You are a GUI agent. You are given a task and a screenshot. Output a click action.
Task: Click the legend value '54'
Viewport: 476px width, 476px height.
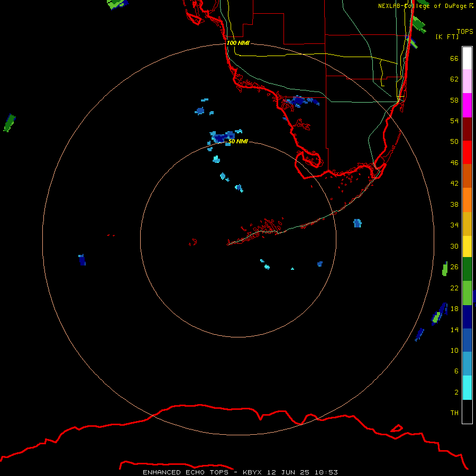(454, 121)
